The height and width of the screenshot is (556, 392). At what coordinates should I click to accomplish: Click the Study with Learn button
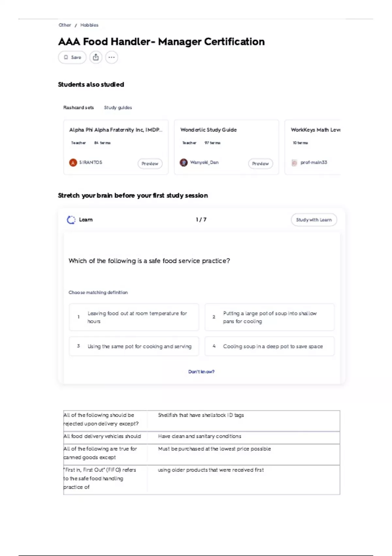(314, 220)
